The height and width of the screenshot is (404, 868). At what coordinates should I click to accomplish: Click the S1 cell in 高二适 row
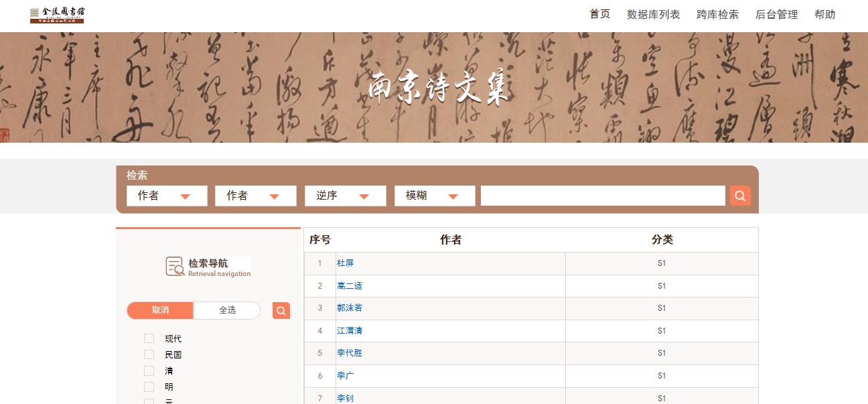coord(662,286)
